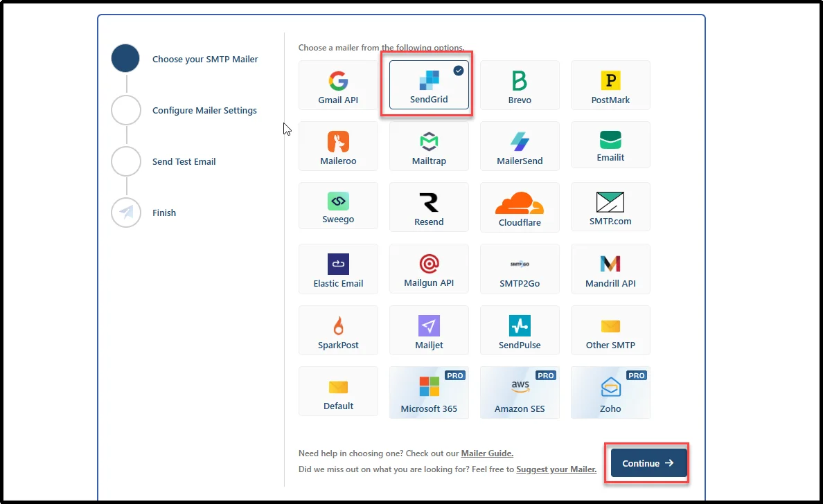Choose the SparkPost flame icon

(338, 325)
